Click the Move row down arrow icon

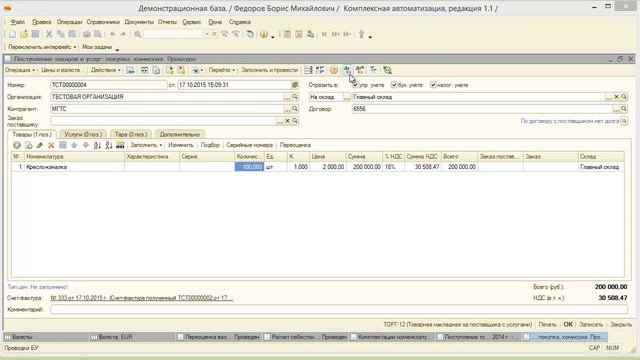coord(85,145)
